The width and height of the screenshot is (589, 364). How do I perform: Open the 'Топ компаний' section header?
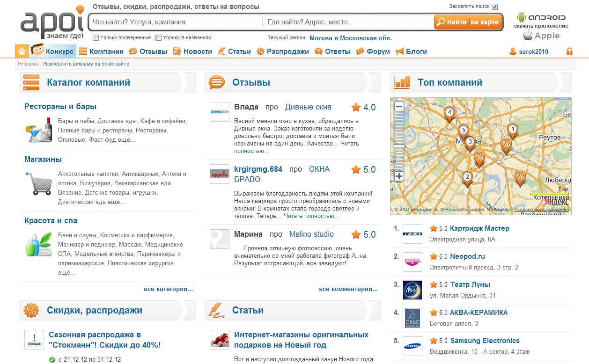(450, 83)
